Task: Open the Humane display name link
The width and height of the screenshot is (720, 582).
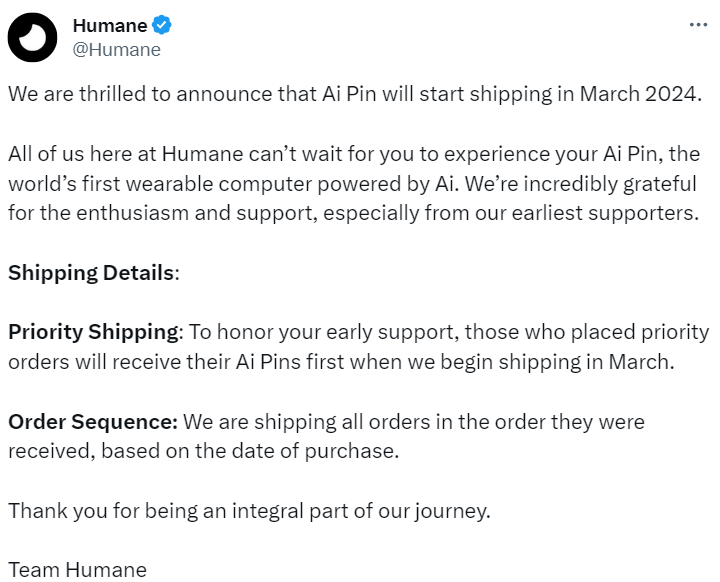Action: pos(110,25)
